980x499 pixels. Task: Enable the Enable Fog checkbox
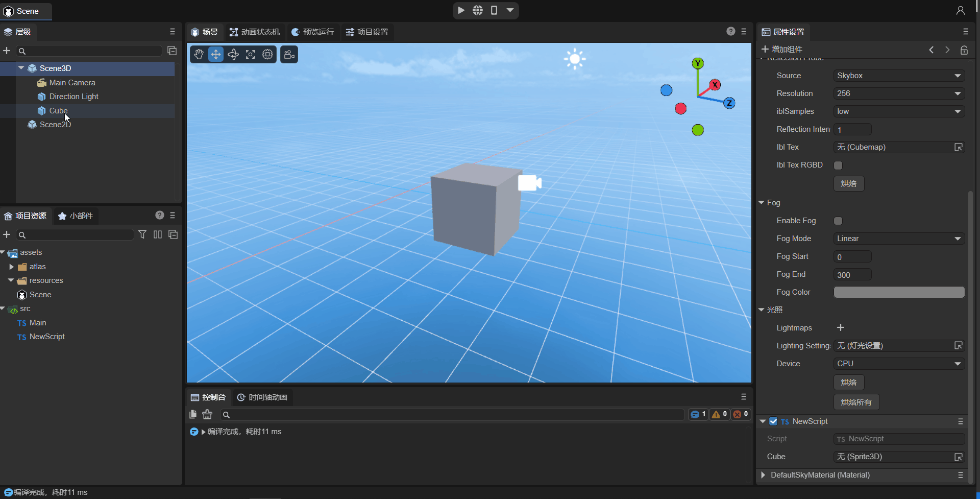tap(838, 221)
